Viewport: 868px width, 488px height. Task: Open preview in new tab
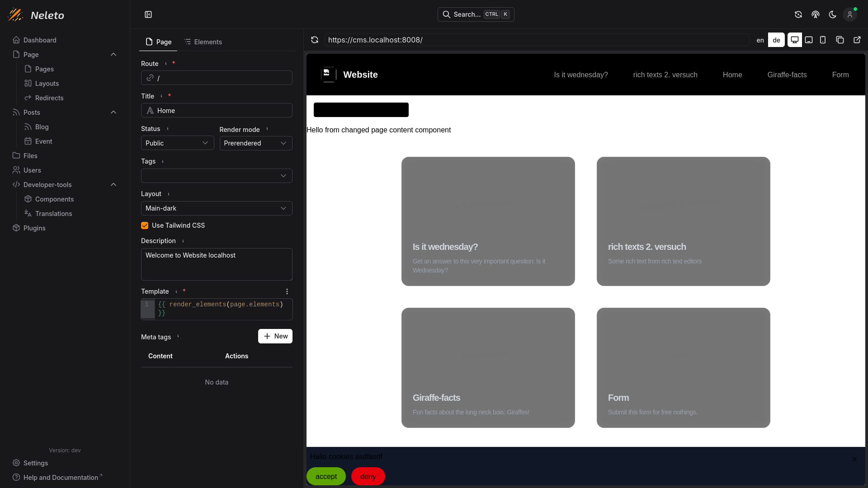[857, 40]
